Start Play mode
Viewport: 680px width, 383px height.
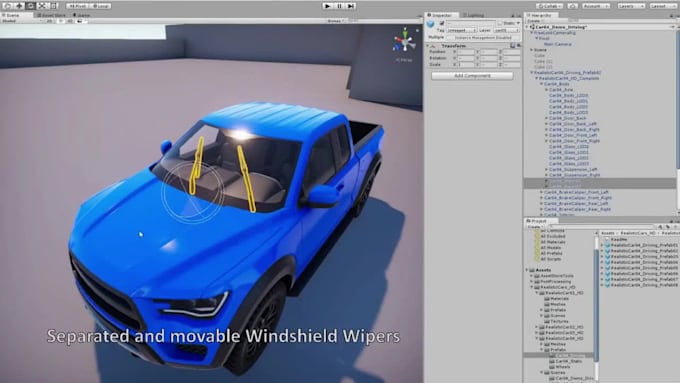coord(328,6)
